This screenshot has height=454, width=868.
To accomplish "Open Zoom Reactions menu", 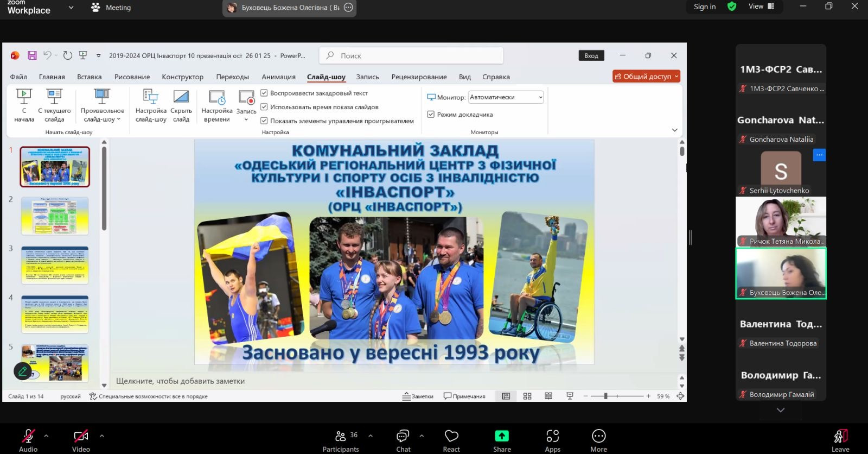I will 451,437.
